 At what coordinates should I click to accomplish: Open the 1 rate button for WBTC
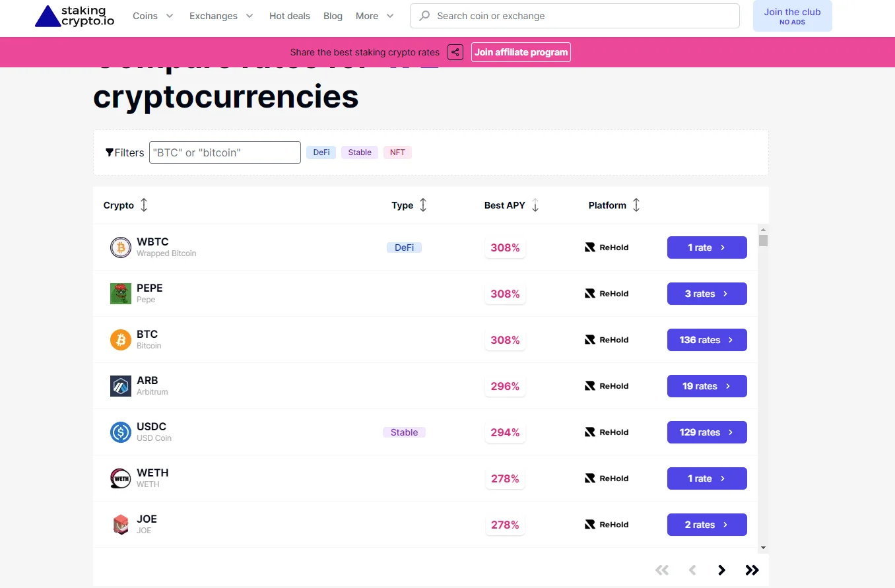[707, 247]
